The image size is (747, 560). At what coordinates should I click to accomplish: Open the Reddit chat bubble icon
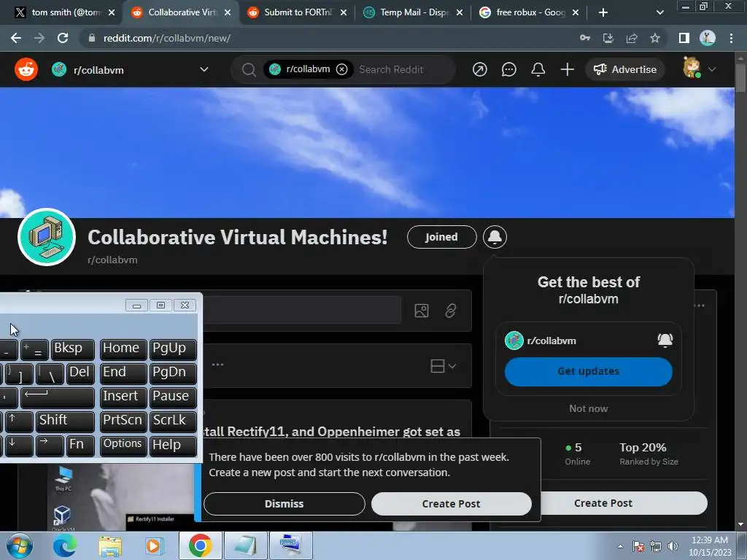[508, 69]
